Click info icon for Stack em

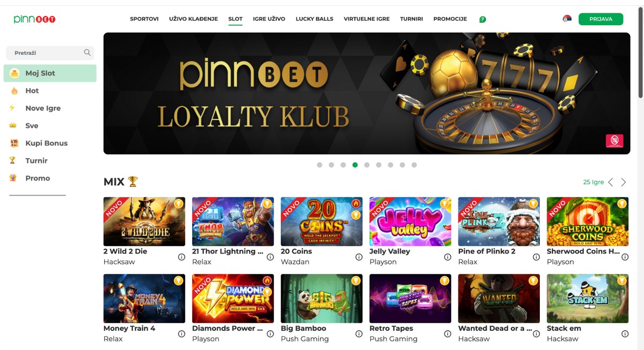pos(625,334)
